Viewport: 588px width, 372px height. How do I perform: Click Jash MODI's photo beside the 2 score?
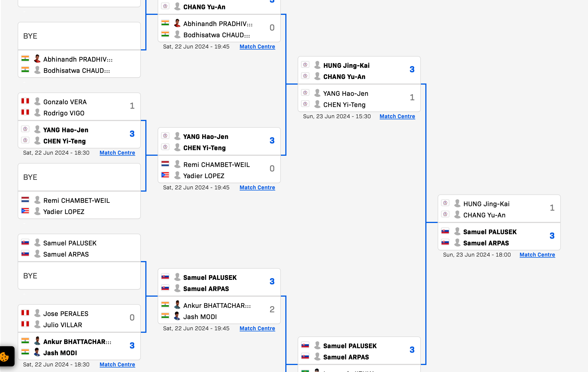177,316
